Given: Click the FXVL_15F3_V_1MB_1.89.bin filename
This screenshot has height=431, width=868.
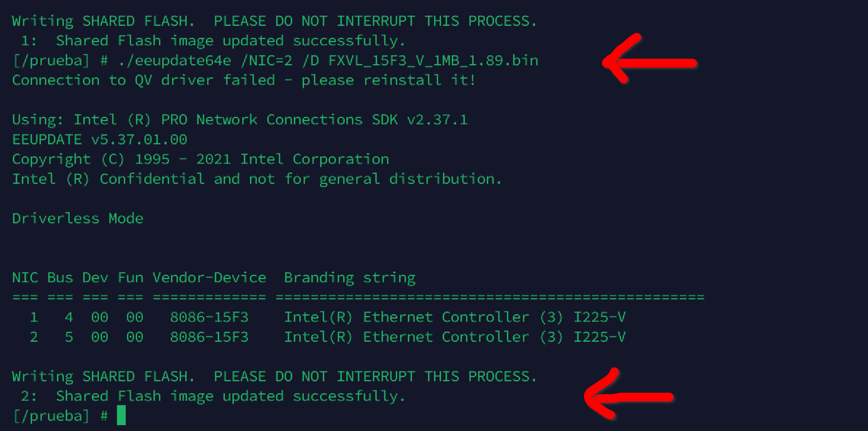Looking at the screenshot, I should click(x=433, y=60).
